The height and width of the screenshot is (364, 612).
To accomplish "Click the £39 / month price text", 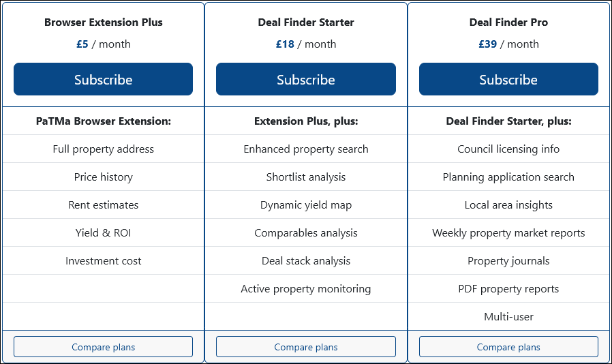I will pyautogui.click(x=508, y=44).
